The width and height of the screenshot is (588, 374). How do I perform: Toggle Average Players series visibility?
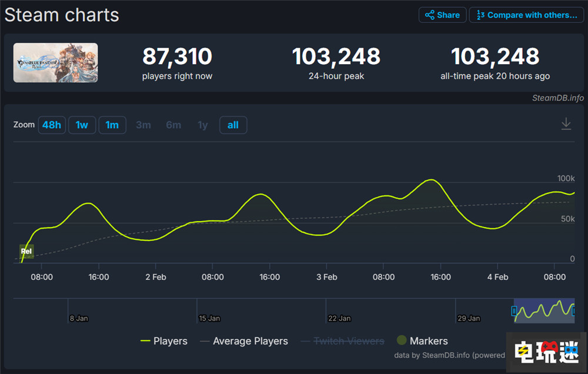click(x=249, y=341)
